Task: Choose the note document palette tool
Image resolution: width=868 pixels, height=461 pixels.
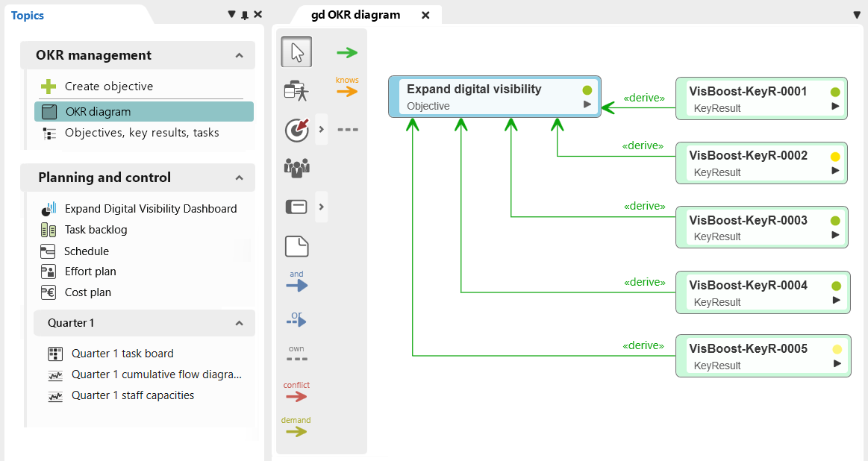Action: pyautogui.click(x=297, y=246)
